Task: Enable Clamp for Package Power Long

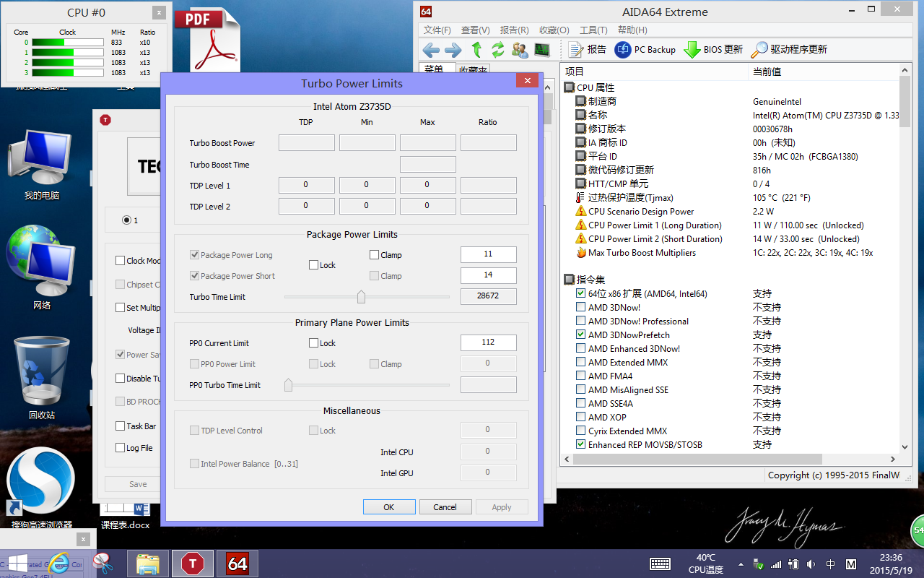Action: pos(374,255)
